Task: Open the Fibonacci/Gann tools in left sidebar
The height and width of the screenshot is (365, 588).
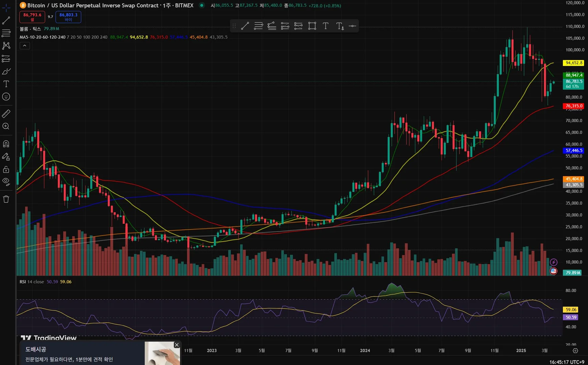Action: 6,33
